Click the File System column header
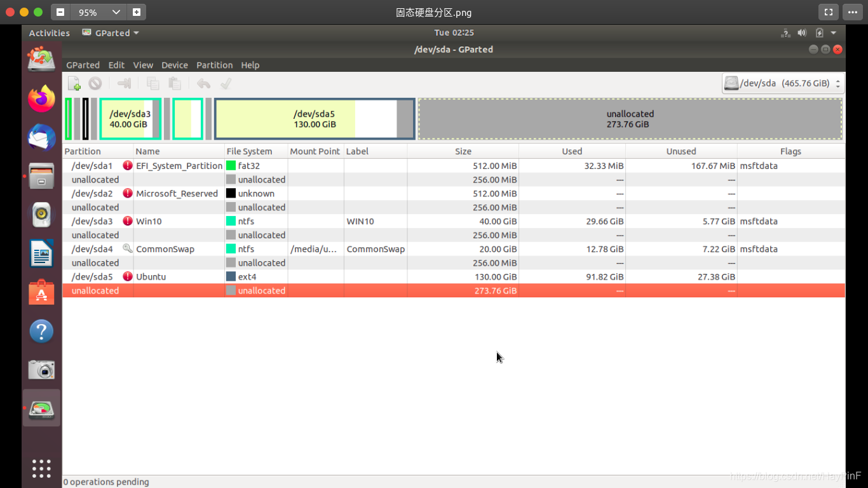Screen dimensions: 868x488 point(256,151)
